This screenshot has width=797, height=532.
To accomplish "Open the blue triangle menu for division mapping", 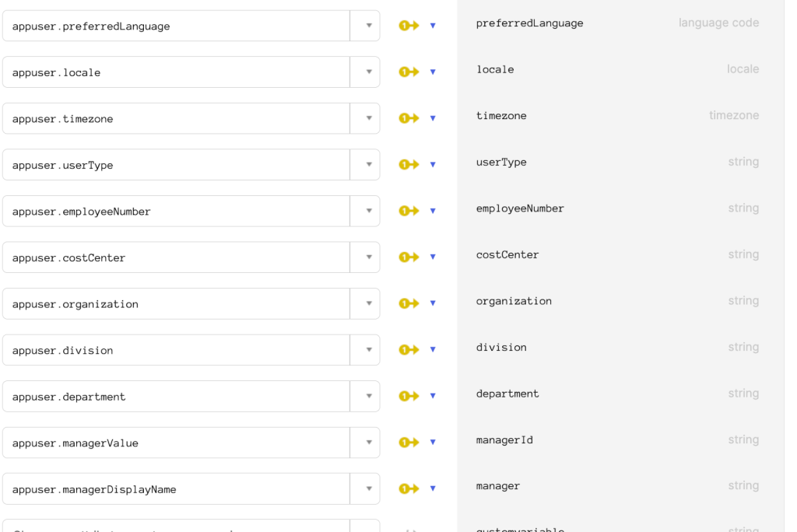I will (433, 349).
